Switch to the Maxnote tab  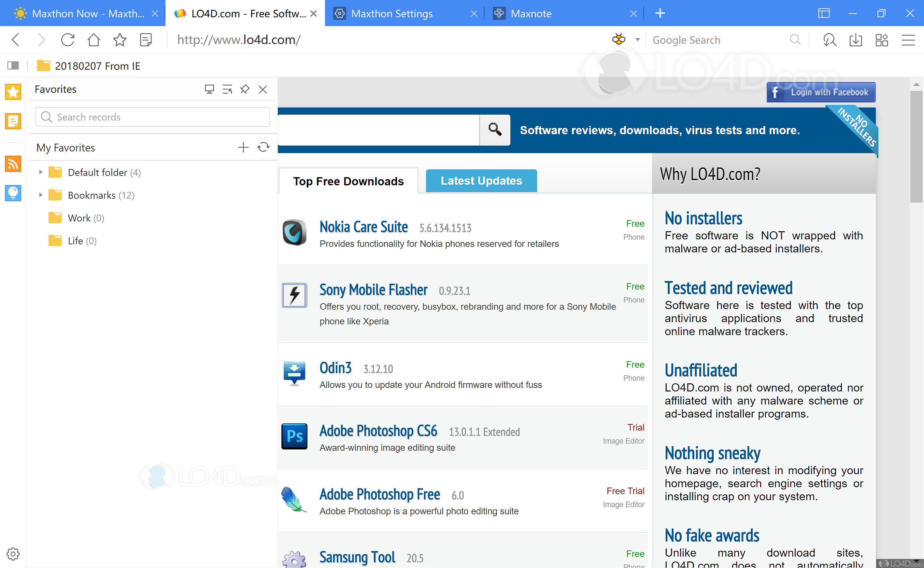tap(563, 14)
